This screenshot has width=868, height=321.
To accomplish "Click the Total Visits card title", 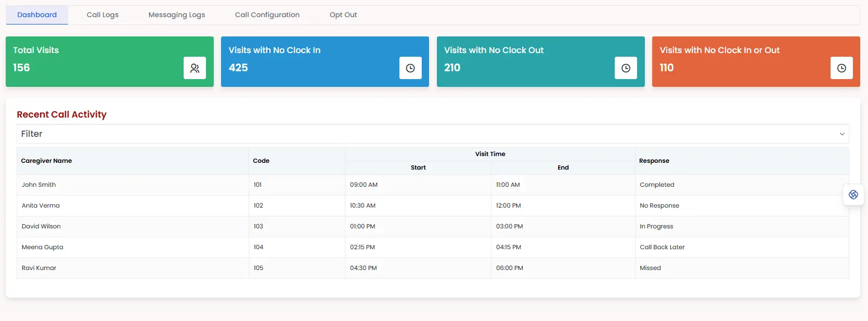I will coord(36,50).
